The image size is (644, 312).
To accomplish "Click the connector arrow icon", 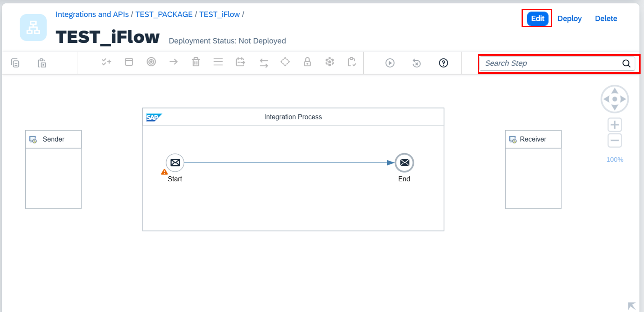I will [173, 62].
